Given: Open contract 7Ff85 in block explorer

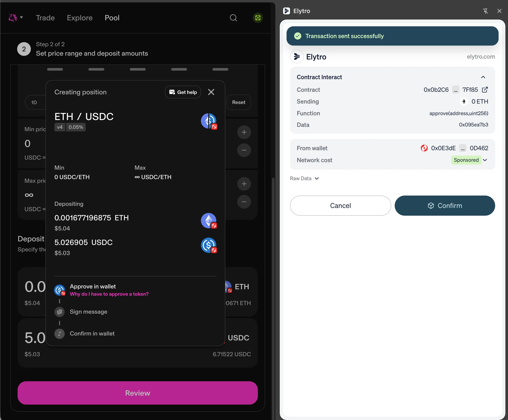Looking at the screenshot, I should click(x=485, y=90).
